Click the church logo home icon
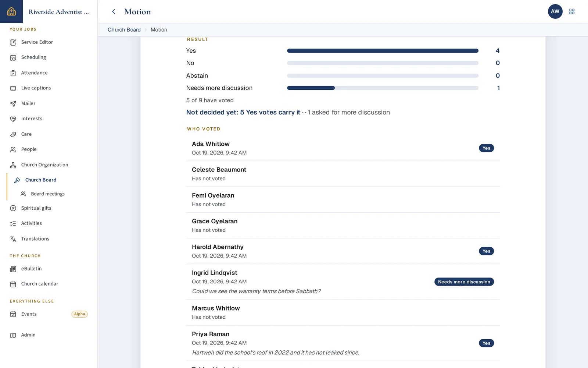 tap(11, 11)
